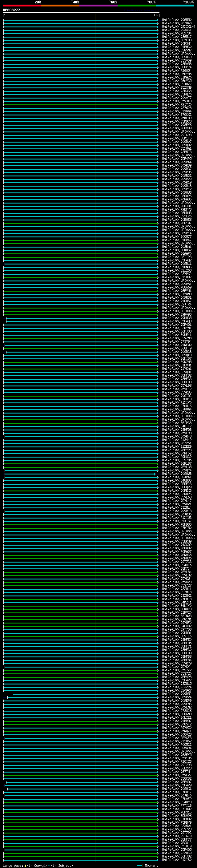The image size is (197, 868).
Task: Click the BP093277 query label
Action: point(11,10)
